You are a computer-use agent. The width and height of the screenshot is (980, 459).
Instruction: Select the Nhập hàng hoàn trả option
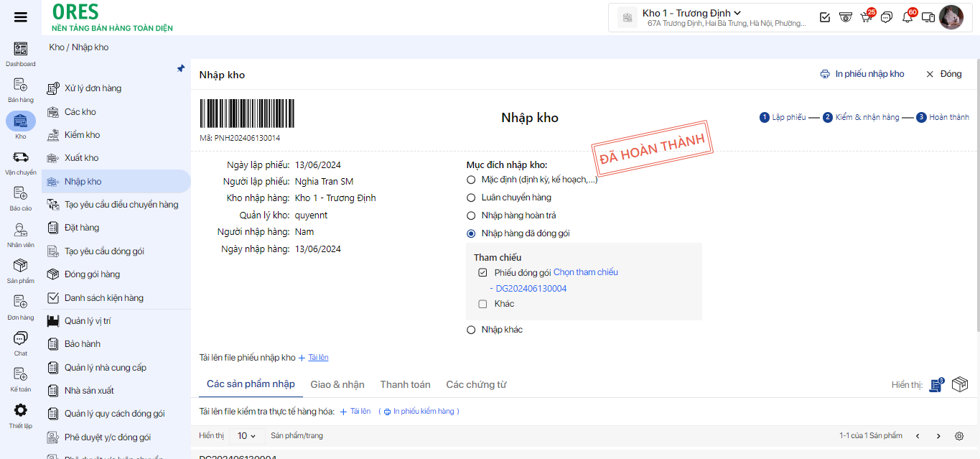point(471,215)
